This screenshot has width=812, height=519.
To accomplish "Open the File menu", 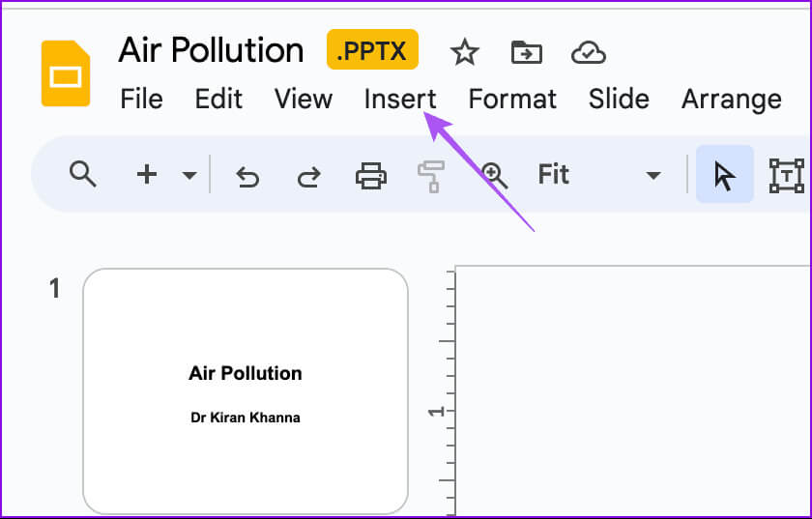I will 140,99.
